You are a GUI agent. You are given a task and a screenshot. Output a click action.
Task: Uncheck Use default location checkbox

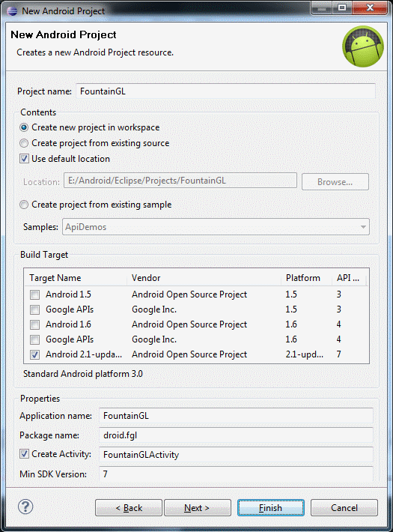pos(24,159)
